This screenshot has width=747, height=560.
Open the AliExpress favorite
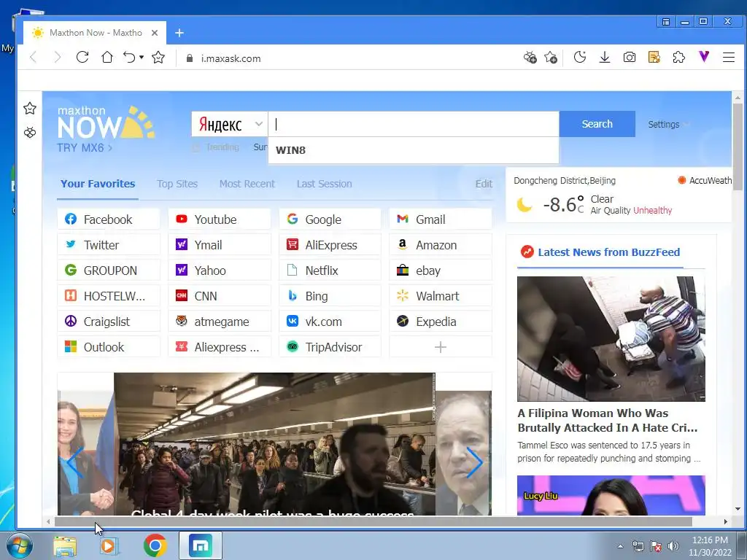pos(330,245)
